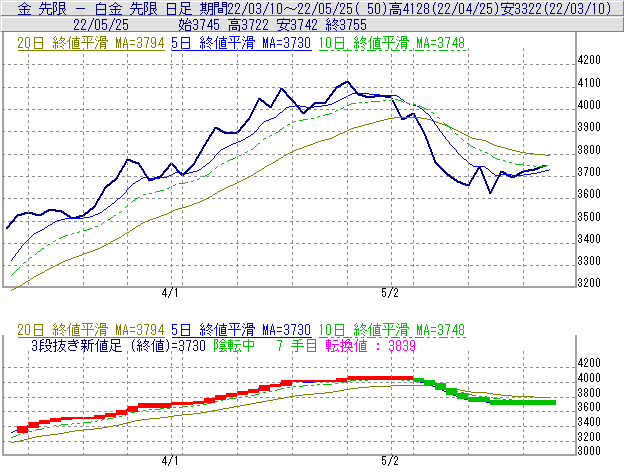624x475 pixels.
Task: Click the date 22/05/25 in info row
Action: coord(101,25)
